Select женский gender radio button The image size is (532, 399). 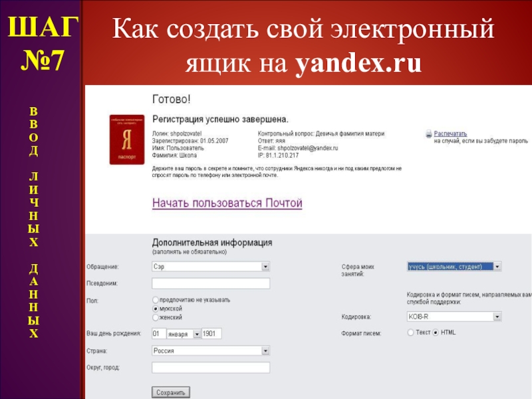click(x=156, y=318)
